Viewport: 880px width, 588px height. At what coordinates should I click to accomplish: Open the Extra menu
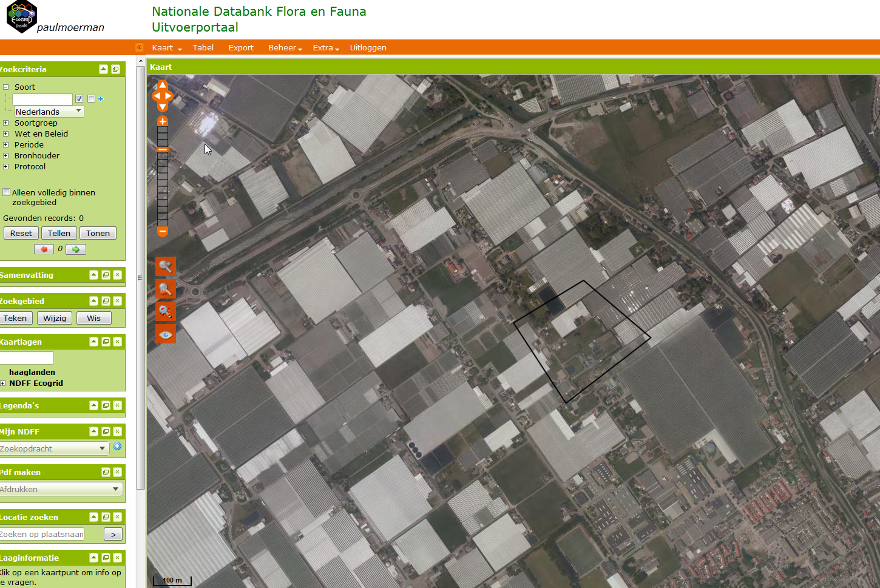pyautogui.click(x=325, y=47)
